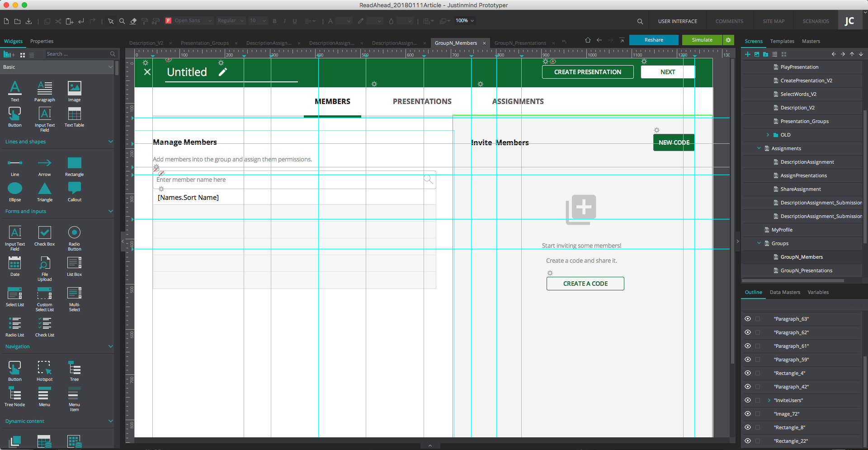Click the home screen icon
868x450 pixels.
pyautogui.click(x=588, y=40)
